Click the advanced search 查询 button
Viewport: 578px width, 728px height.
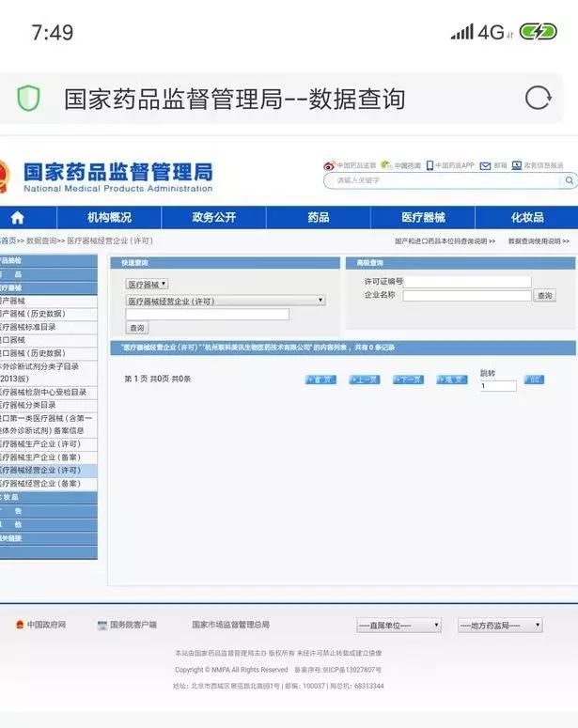tap(545, 295)
